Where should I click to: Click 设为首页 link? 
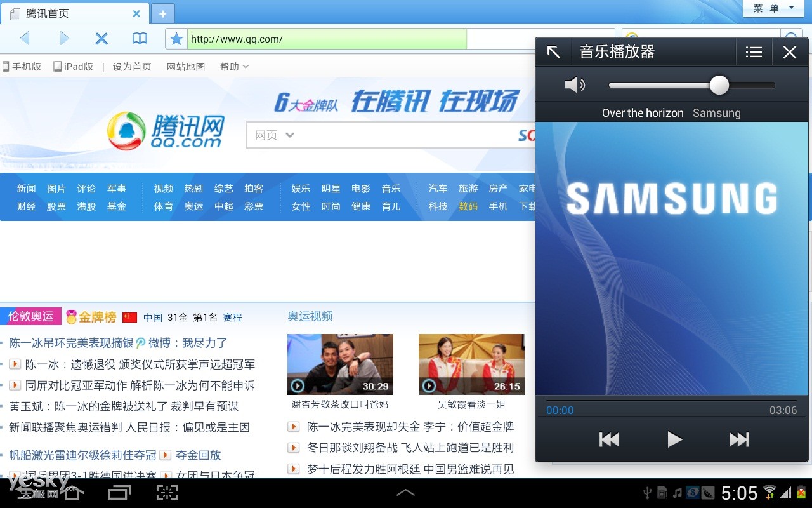click(x=132, y=67)
